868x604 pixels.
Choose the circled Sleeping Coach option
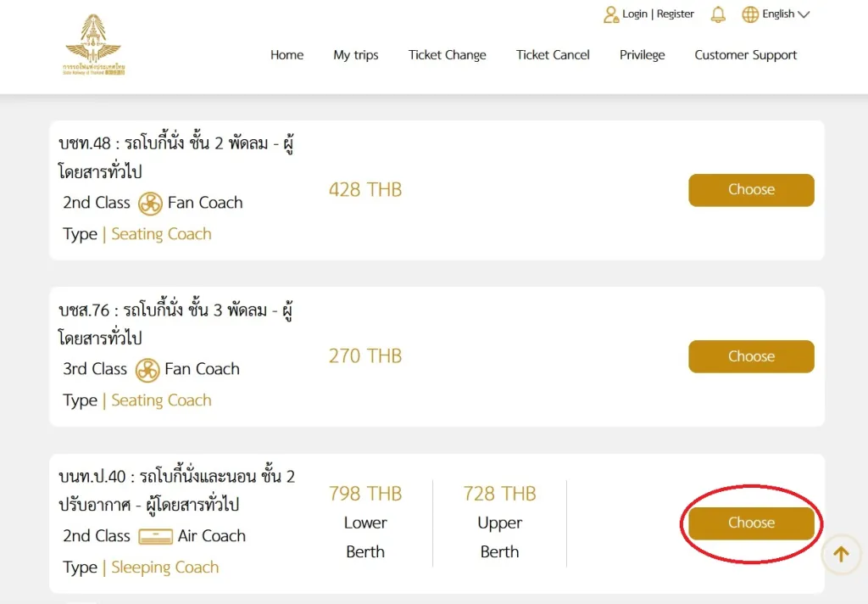(x=751, y=523)
